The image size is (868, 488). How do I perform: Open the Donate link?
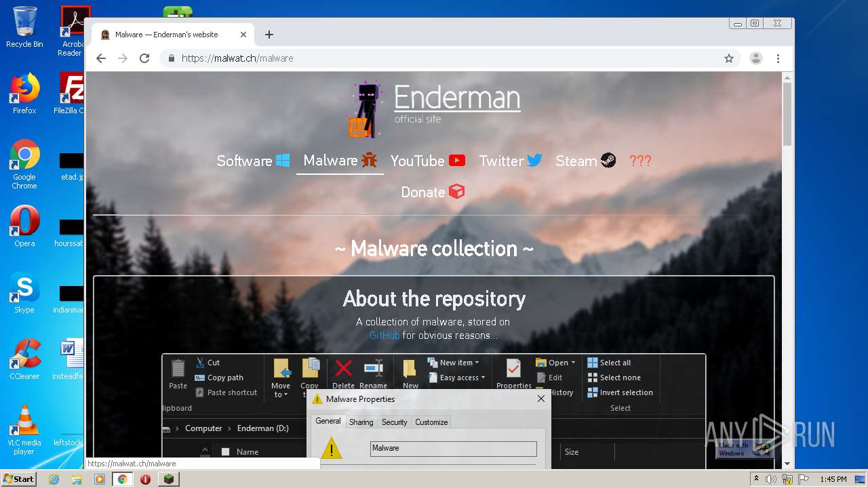tap(433, 192)
